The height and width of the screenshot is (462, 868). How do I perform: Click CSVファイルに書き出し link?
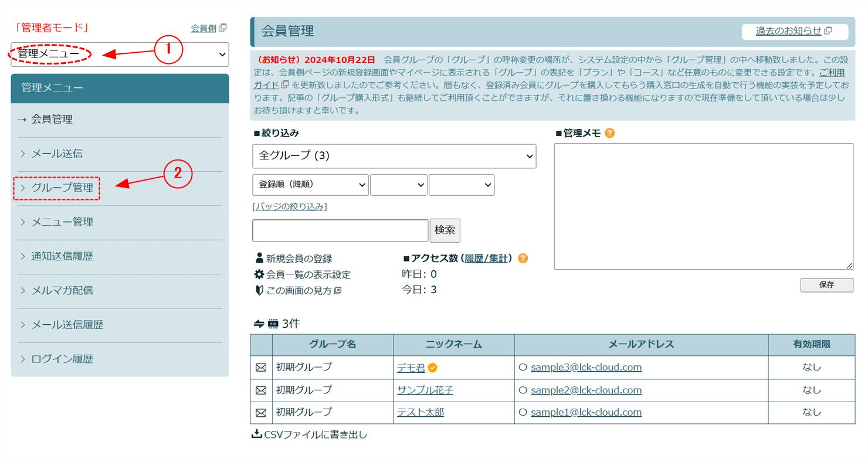coord(316,435)
